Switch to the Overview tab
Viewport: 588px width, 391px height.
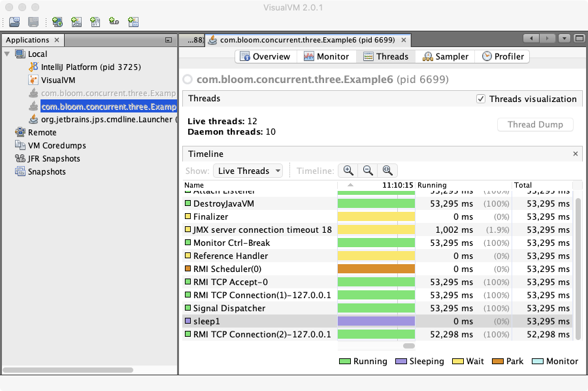click(265, 57)
